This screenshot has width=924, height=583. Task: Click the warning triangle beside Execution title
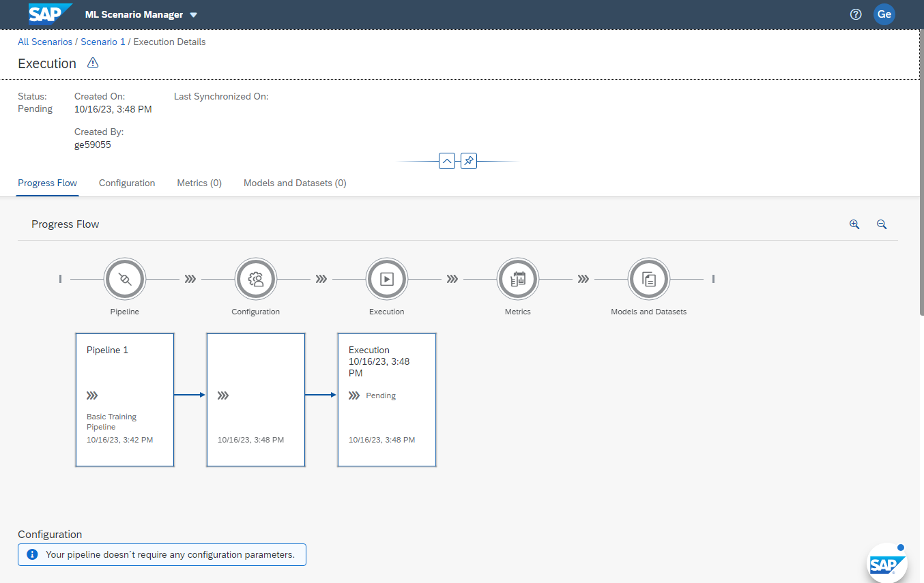click(93, 63)
